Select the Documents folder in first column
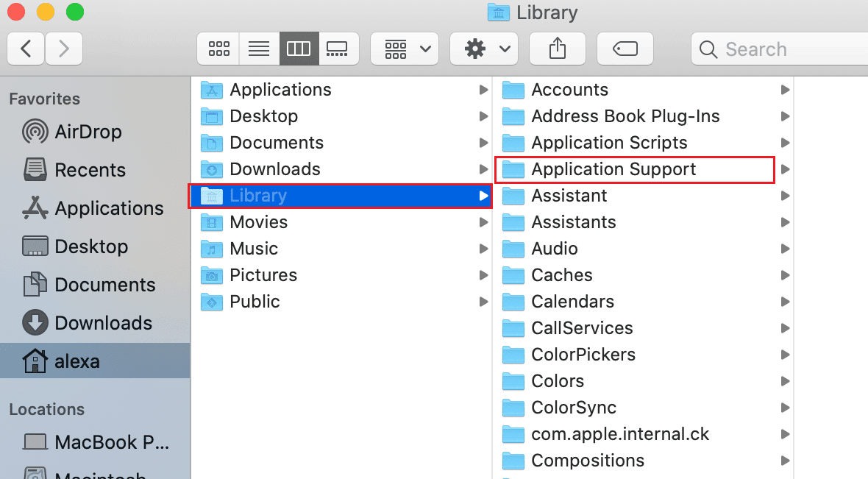Screen dimensions: 868x479 pos(341,143)
